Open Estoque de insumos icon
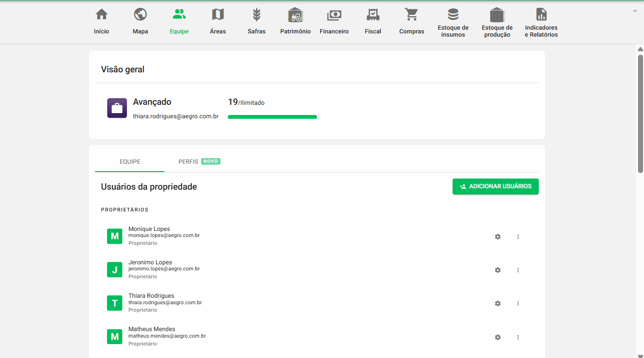Viewport: 644px width, 358px height. point(453,14)
